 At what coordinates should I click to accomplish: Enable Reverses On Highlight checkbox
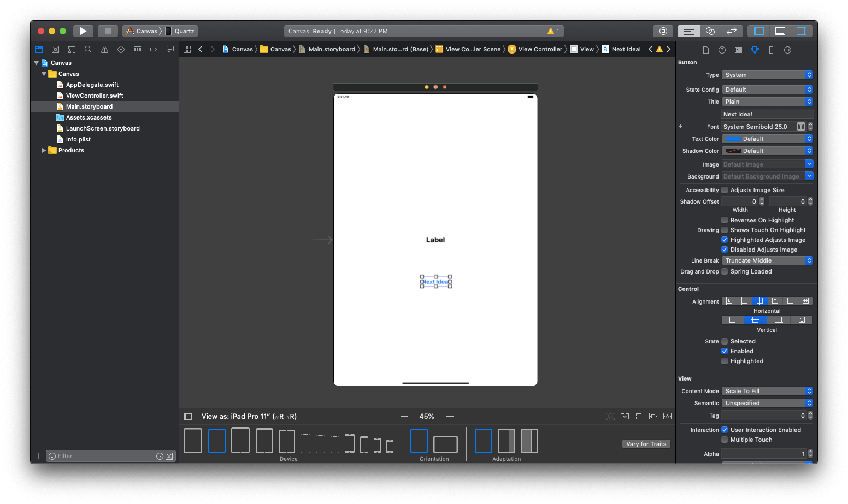pyautogui.click(x=725, y=220)
